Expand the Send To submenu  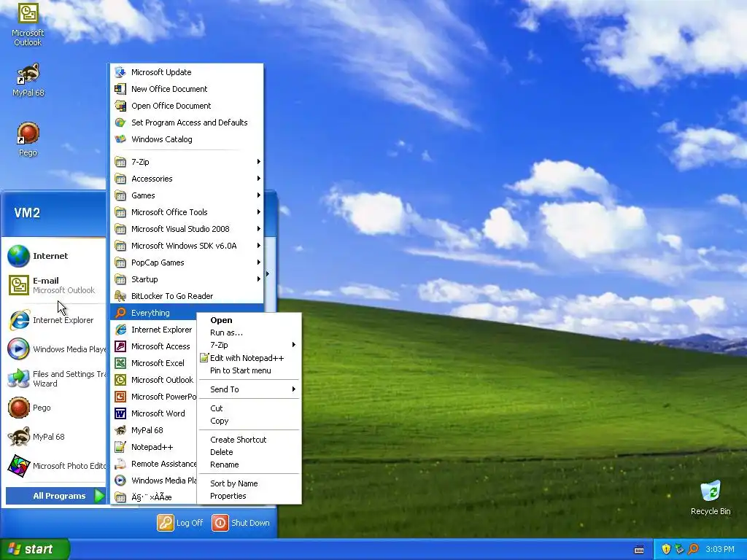pos(249,389)
